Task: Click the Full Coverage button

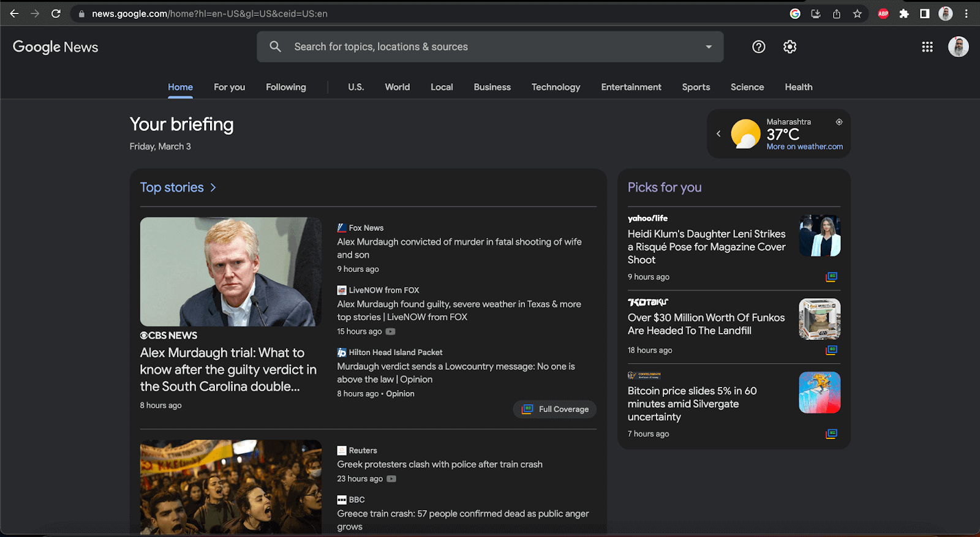Action: coord(555,409)
